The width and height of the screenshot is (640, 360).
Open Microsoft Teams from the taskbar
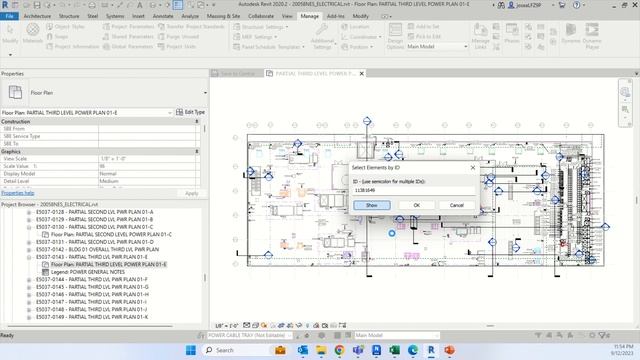pyautogui.click(x=358, y=350)
